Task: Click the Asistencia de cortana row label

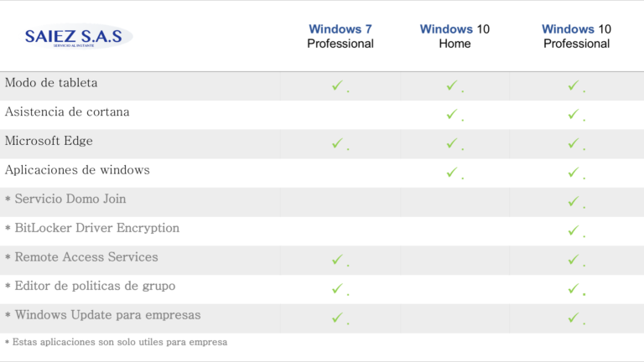Action: 67,111
